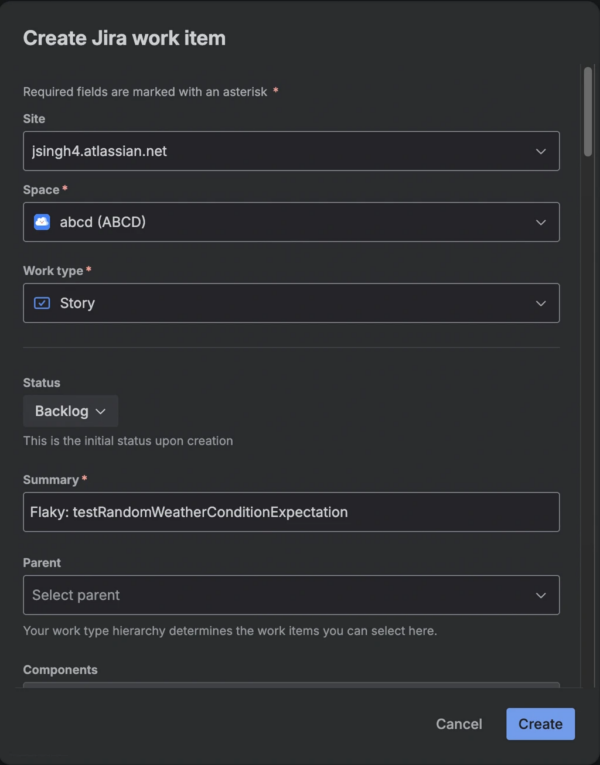Click the 'Your work type hierarchy determines' hint
600x765 pixels.
(x=230, y=631)
